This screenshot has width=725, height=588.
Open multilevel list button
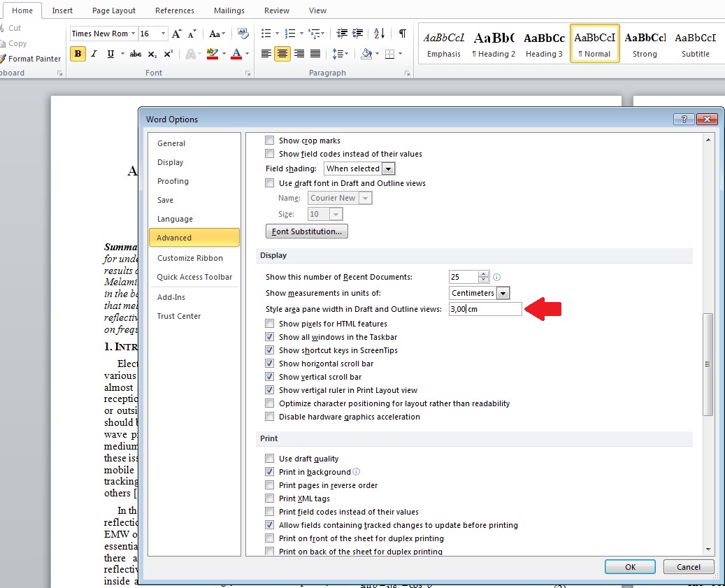tap(315, 34)
